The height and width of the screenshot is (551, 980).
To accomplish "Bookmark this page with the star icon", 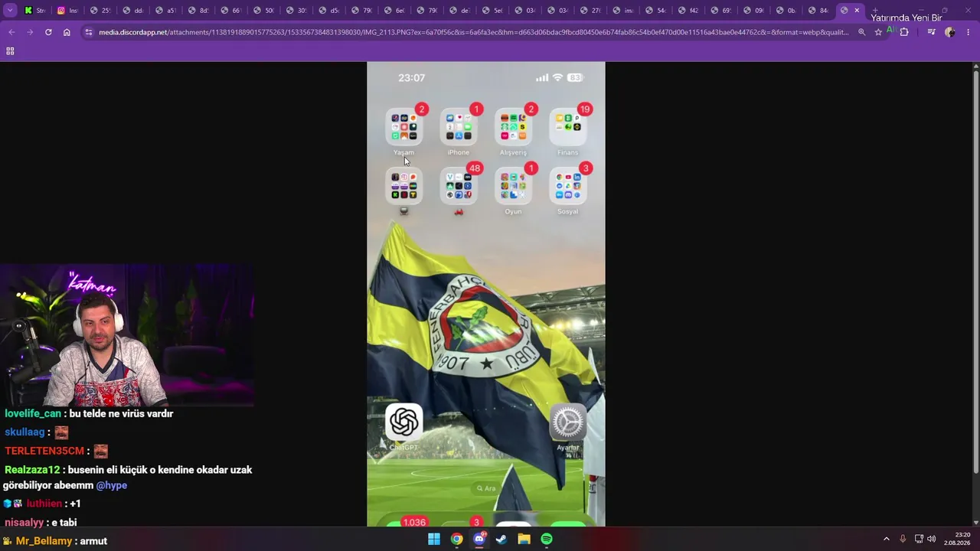I will (x=878, y=32).
